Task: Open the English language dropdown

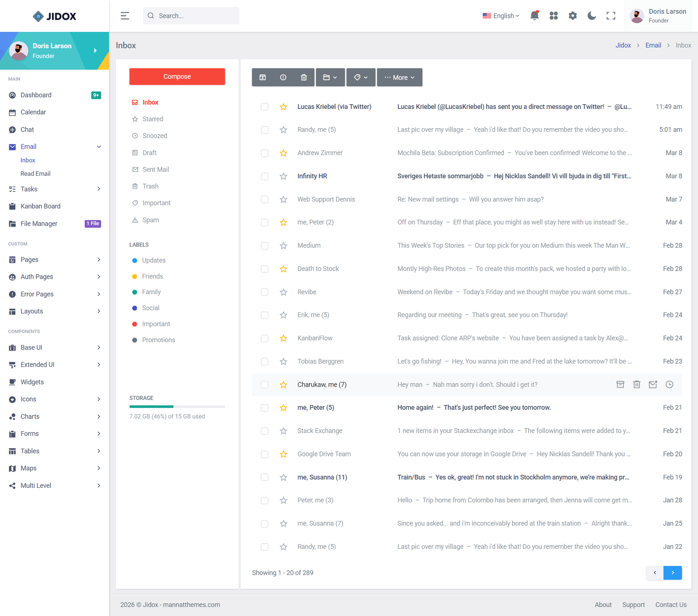Action: click(x=501, y=16)
